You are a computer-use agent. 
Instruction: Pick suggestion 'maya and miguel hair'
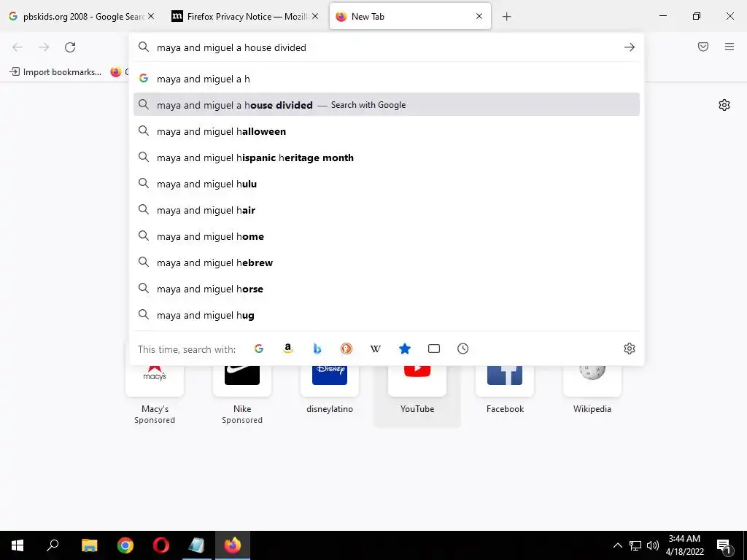[387, 209]
